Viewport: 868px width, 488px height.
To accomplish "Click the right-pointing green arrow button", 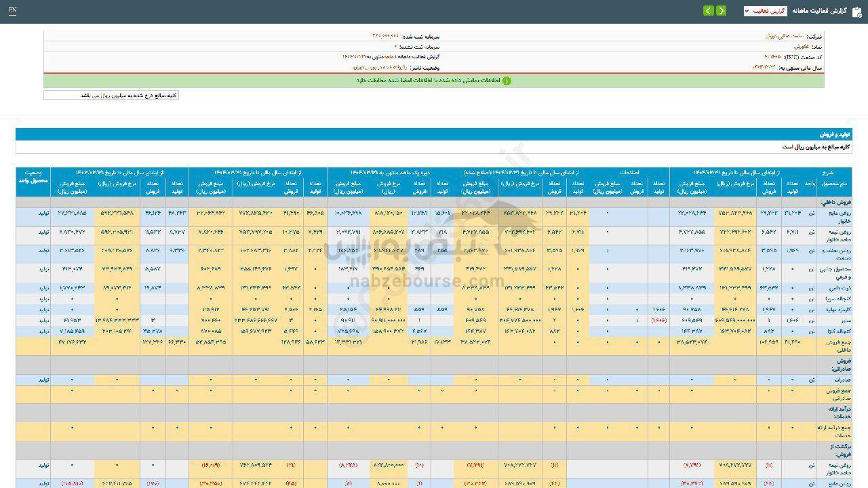I will click(721, 11).
